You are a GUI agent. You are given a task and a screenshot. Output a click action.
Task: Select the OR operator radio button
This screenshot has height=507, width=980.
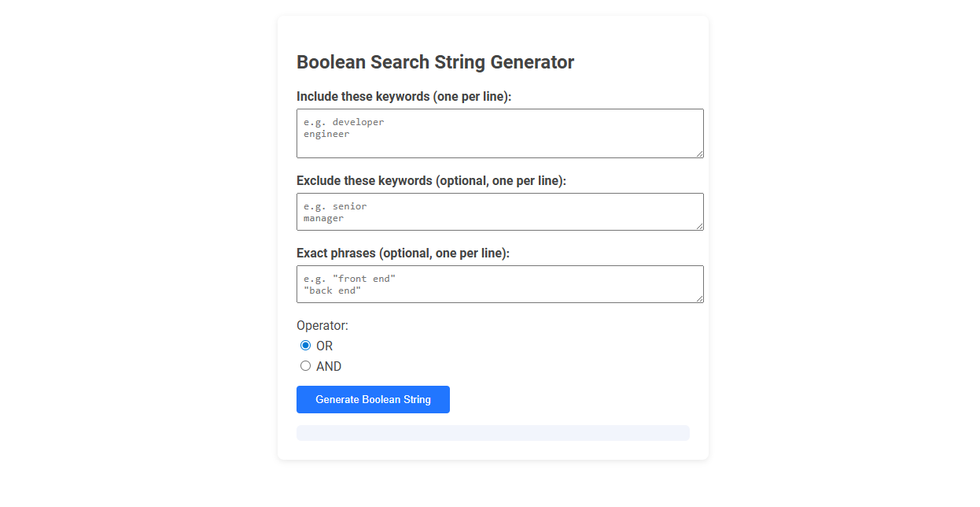click(x=305, y=345)
